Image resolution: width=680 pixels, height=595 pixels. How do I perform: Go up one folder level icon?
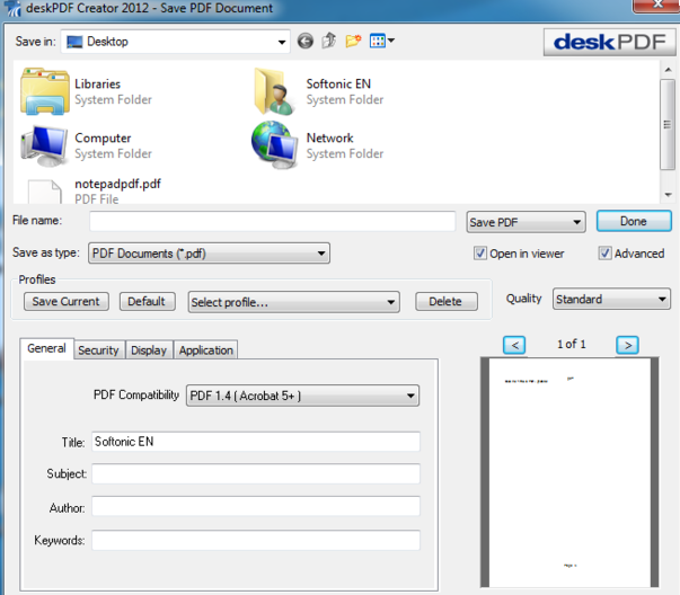coord(329,41)
